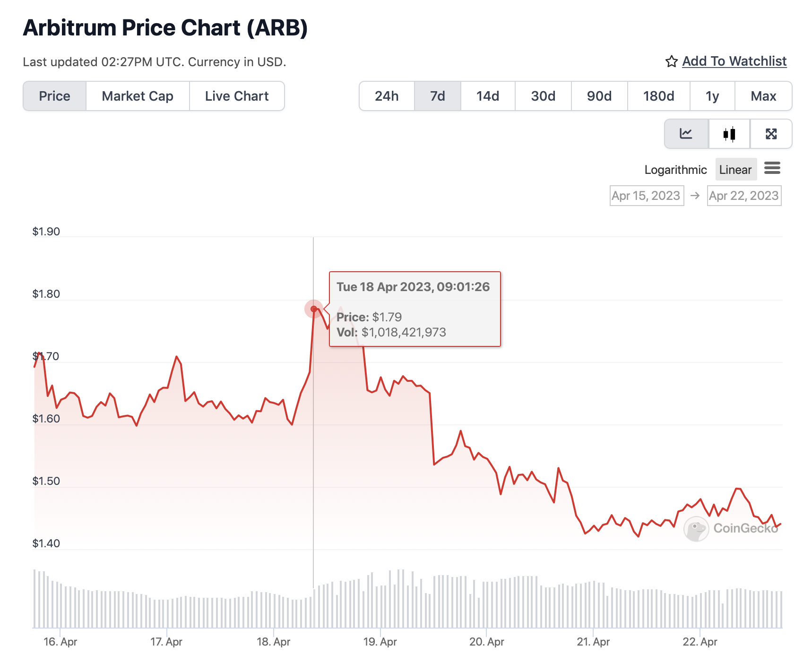Switch to candlestick chart icon
This screenshot has height=672, width=812.
[729, 134]
